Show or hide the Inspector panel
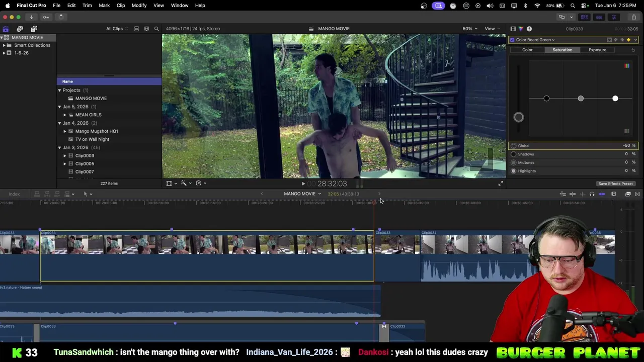The height and width of the screenshot is (362, 644). coord(613,17)
